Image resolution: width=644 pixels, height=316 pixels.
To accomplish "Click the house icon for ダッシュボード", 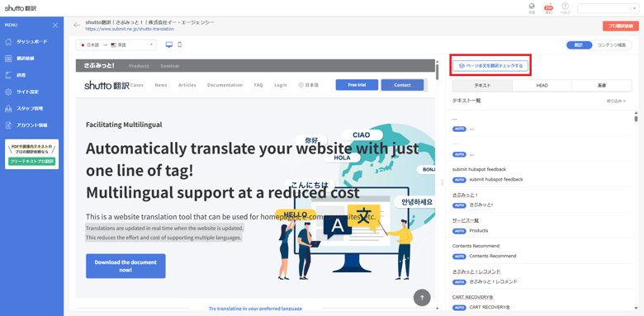I will pos(8,42).
